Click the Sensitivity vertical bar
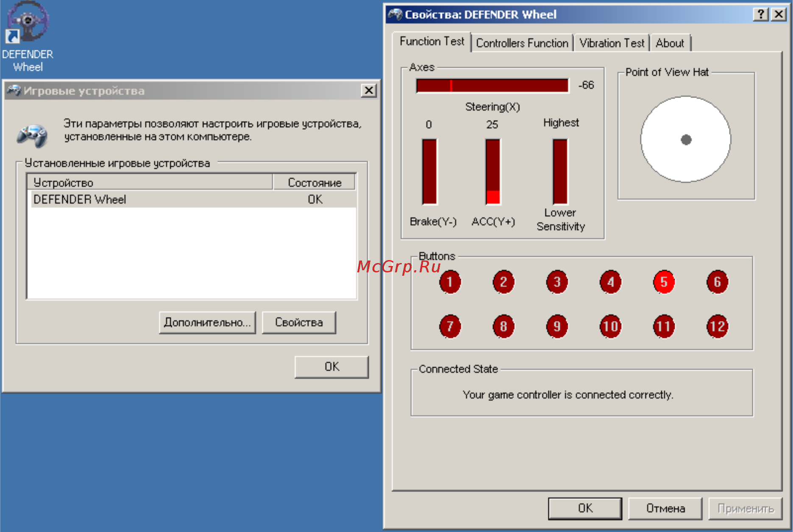The width and height of the screenshot is (793, 532). 560,172
